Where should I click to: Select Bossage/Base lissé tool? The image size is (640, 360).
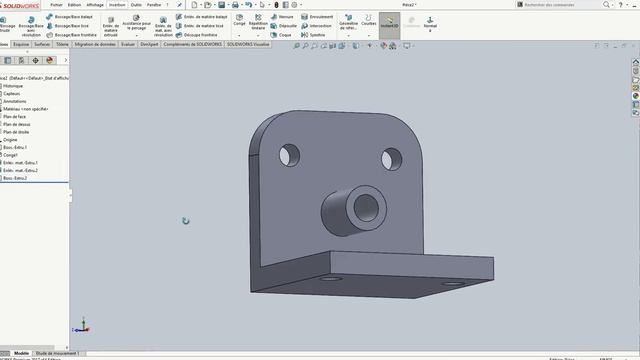[68, 26]
